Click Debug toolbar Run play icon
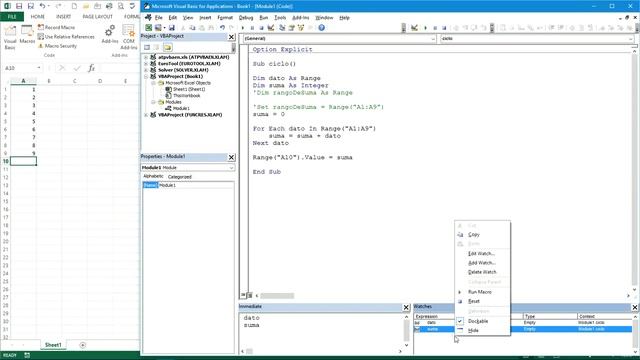 425,28
